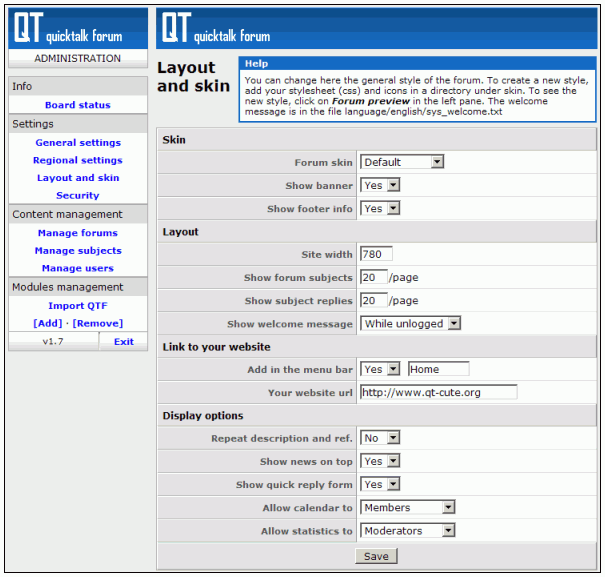The height and width of the screenshot is (577, 605).
Task: Open the Repeat description and ref. dropdown
Action: click(380, 438)
